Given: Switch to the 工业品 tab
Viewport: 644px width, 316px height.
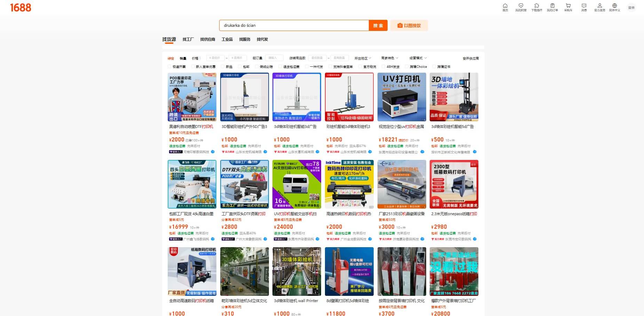Looking at the screenshot, I should (227, 39).
